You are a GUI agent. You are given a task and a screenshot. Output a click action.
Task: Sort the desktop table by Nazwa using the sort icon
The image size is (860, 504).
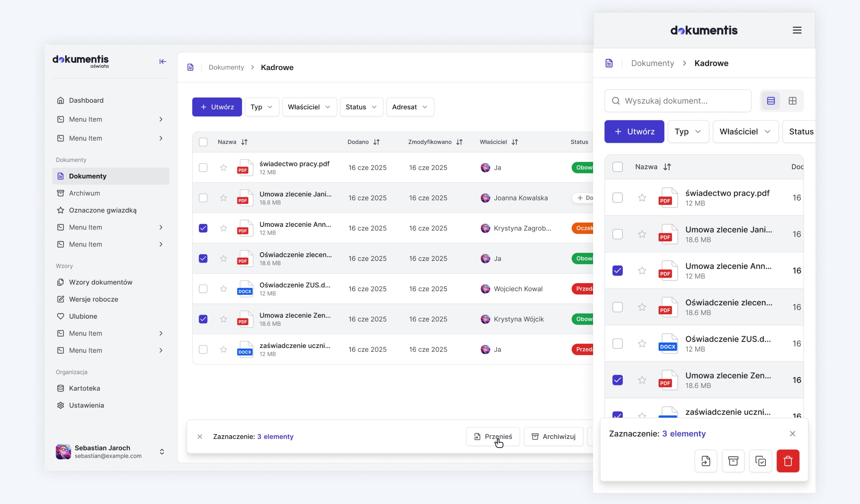(x=244, y=142)
